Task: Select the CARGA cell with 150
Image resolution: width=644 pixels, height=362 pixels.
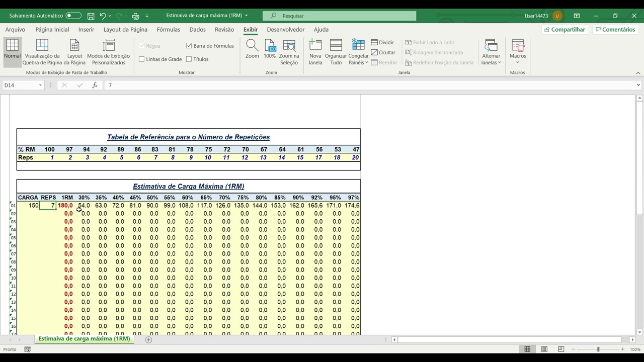Action: [28, 206]
